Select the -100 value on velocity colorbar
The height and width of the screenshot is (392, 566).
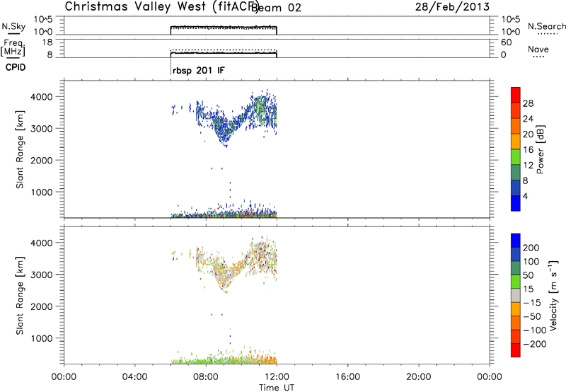coord(534,330)
